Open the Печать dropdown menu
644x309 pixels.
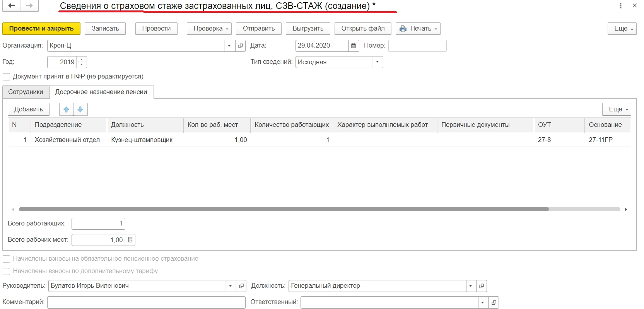(x=418, y=29)
